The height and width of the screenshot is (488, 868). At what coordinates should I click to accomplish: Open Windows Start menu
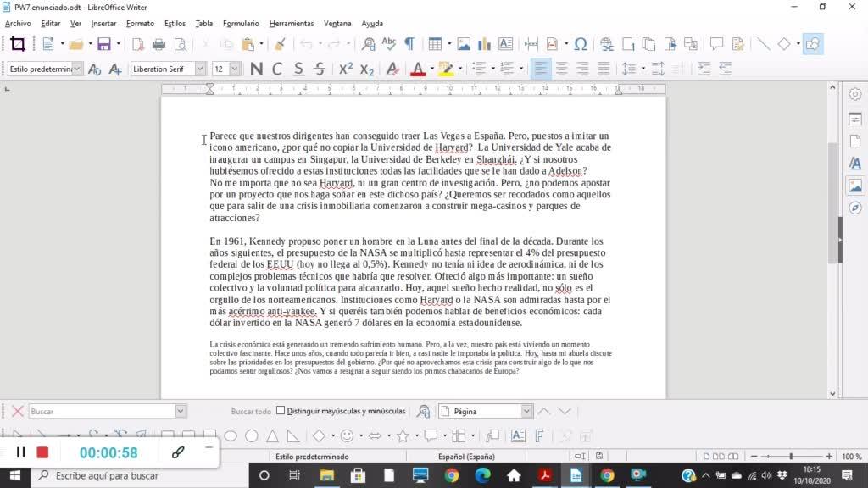(x=15, y=475)
